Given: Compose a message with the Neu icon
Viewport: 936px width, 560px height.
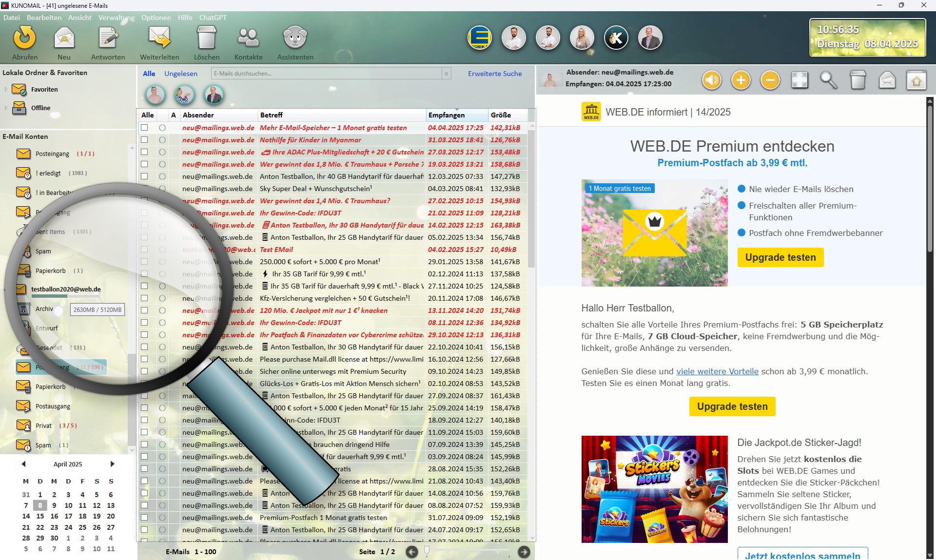Looking at the screenshot, I should [x=64, y=38].
